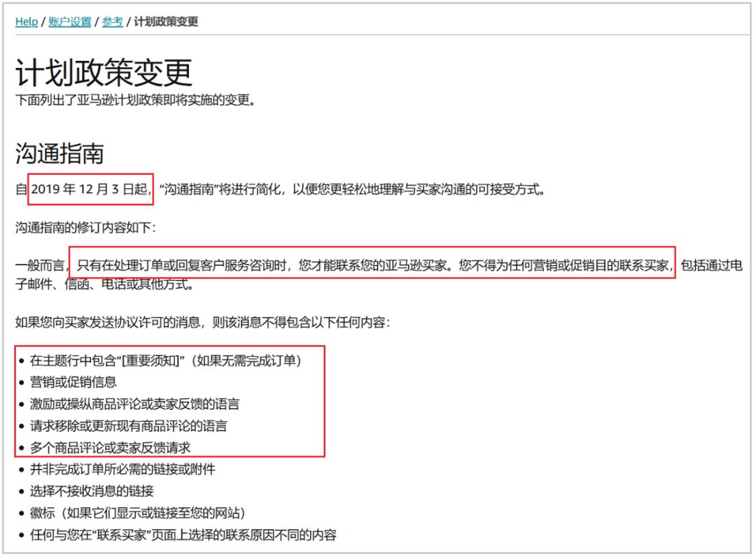Click the Help breadcrumb link
The width and height of the screenshot is (756, 557).
click(27, 22)
